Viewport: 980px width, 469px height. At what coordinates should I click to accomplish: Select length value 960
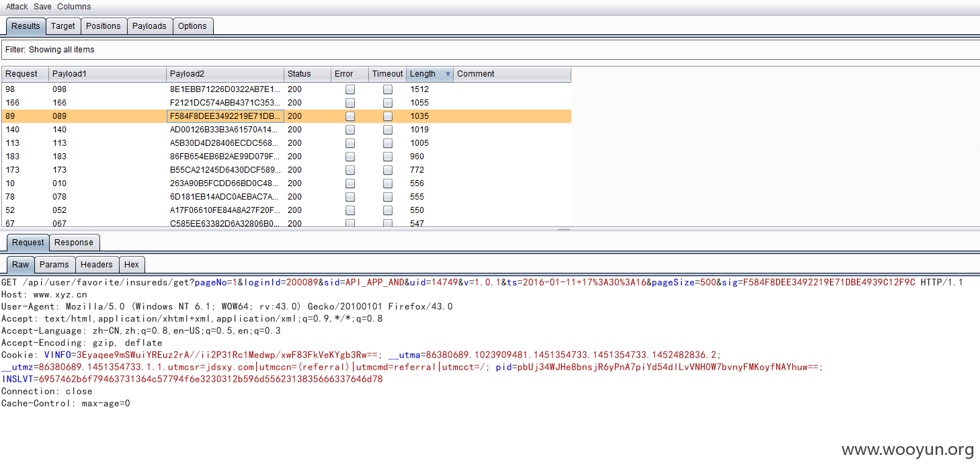(x=417, y=157)
